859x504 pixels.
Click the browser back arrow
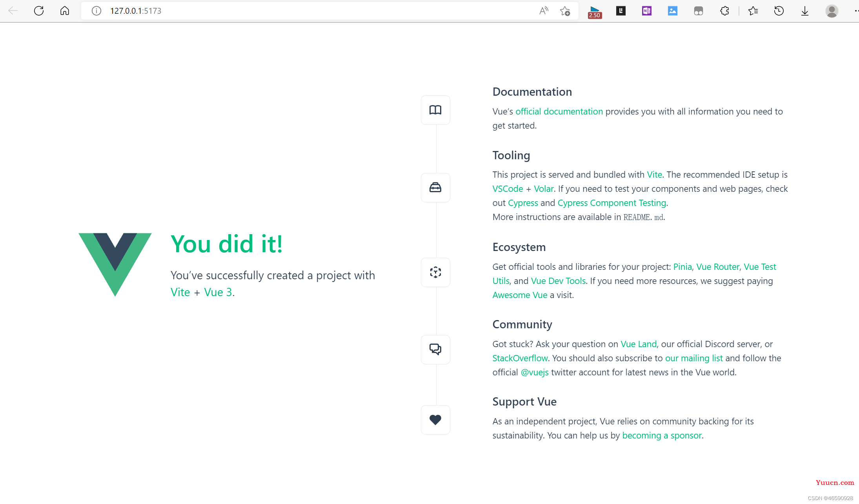click(x=13, y=11)
